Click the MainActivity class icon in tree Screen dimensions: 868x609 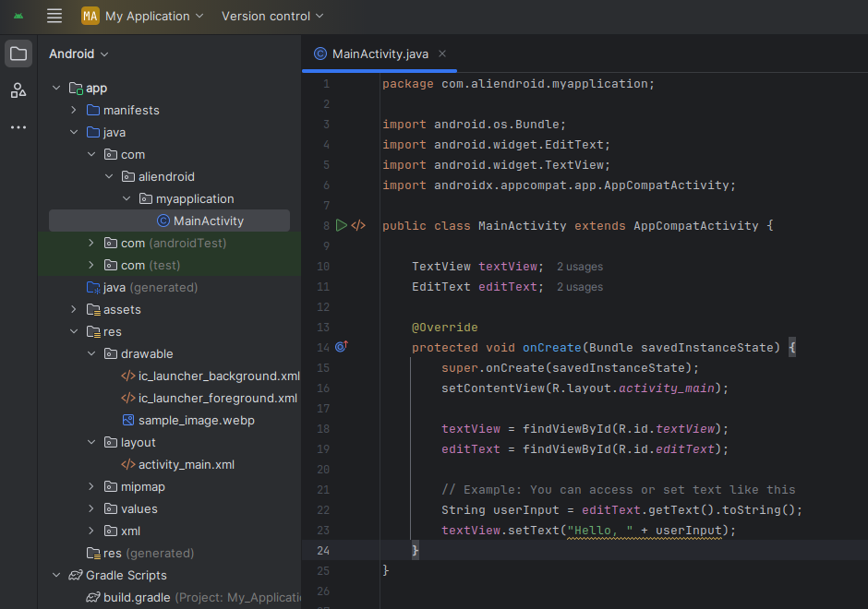coord(163,221)
